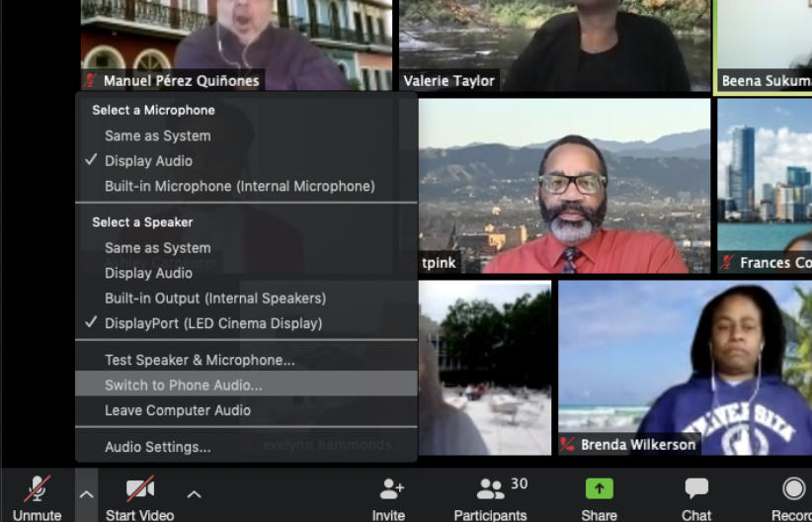Click the Brenda Wilkerson name label
The image size is (812, 522).
(x=638, y=445)
